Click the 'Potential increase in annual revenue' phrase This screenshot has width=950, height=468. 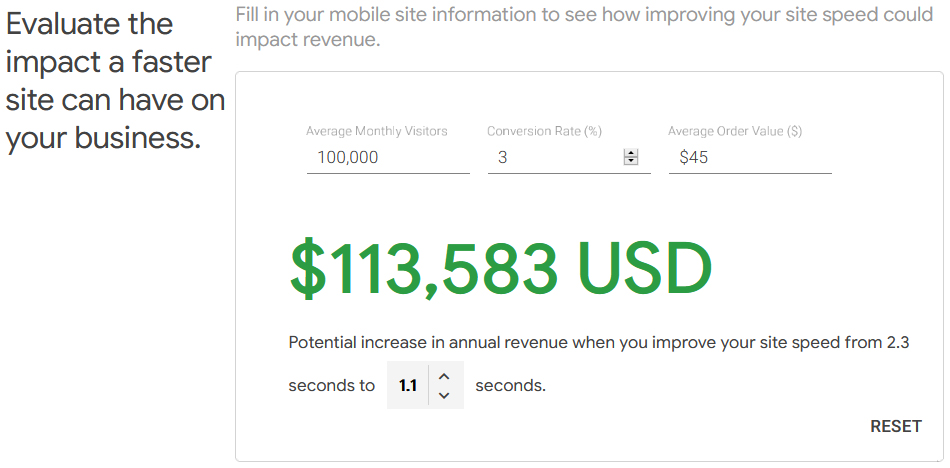(428, 342)
